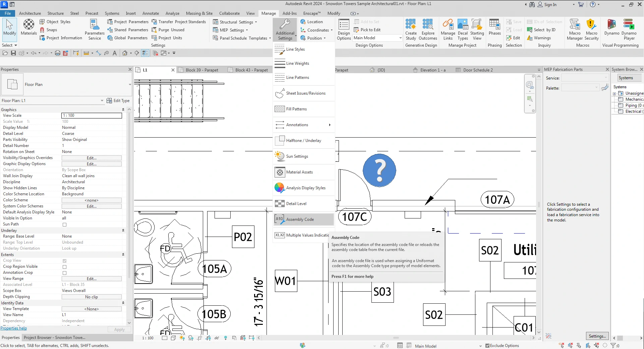Switch to the Annotate ribbon tab
Image resolution: width=644 pixels, height=349 pixels.
coord(151,13)
